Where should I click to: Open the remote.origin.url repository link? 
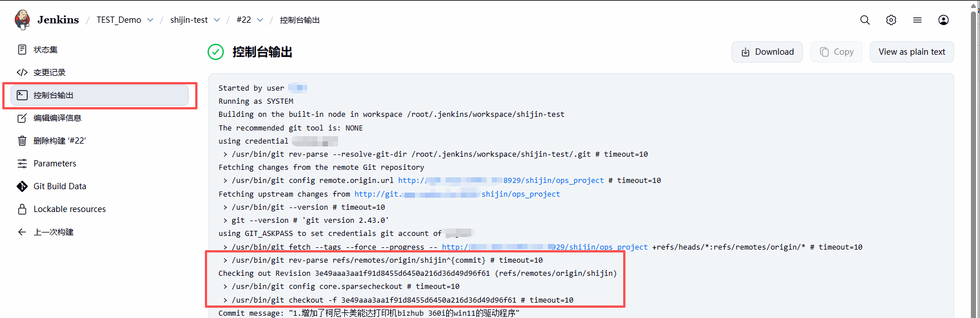click(501, 181)
